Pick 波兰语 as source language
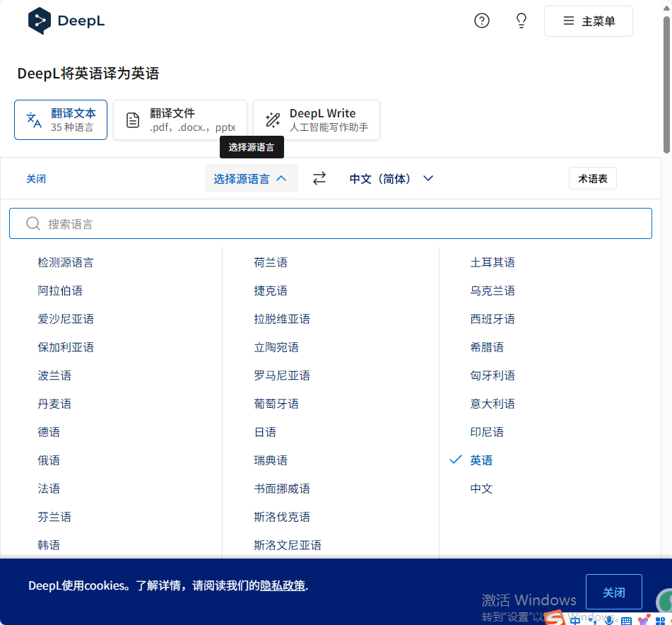Image resolution: width=672 pixels, height=625 pixels. 54,375
